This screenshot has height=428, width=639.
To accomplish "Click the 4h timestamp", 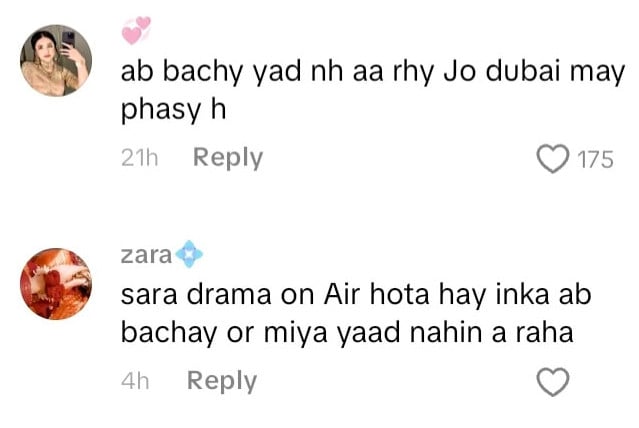I will [x=135, y=382].
